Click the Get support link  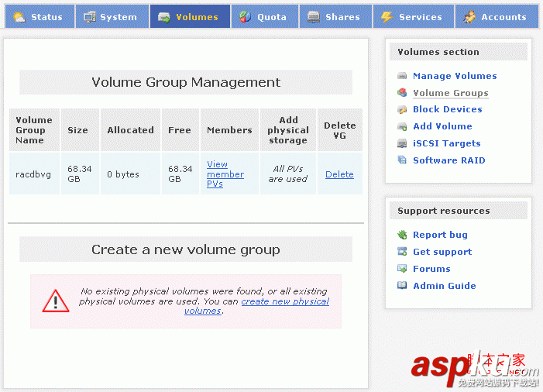point(442,252)
